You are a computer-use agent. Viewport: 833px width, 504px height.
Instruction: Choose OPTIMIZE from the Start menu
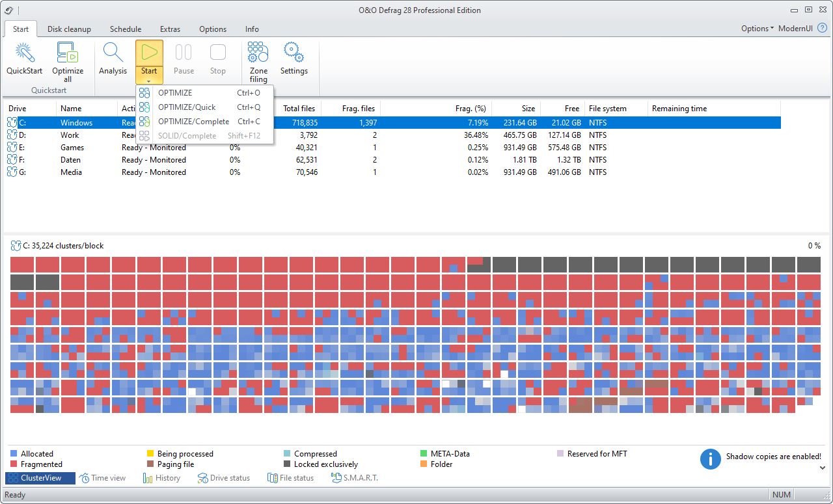tap(205, 93)
